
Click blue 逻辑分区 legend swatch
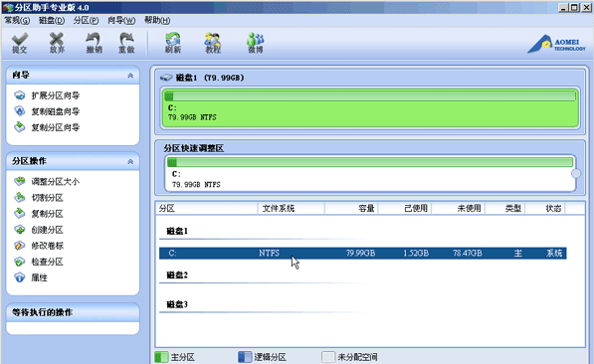[x=245, y=357]
